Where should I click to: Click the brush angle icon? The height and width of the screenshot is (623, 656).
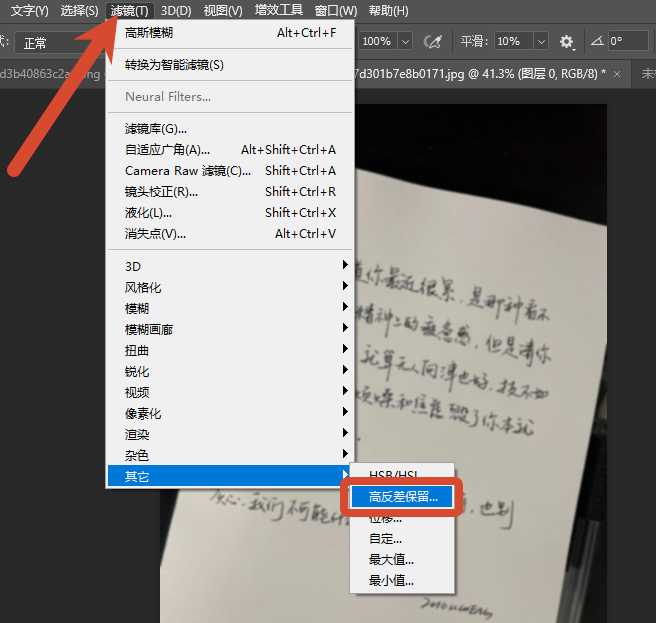(x=597, y=41)
